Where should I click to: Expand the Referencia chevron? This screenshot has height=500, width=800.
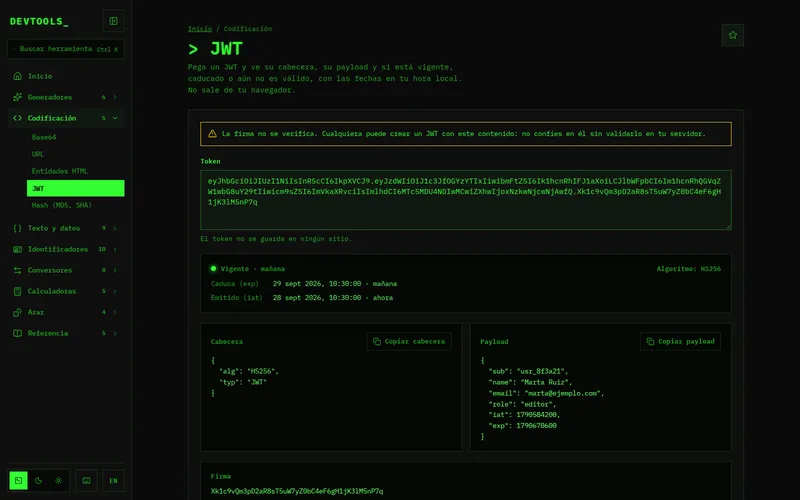[115, 333]
